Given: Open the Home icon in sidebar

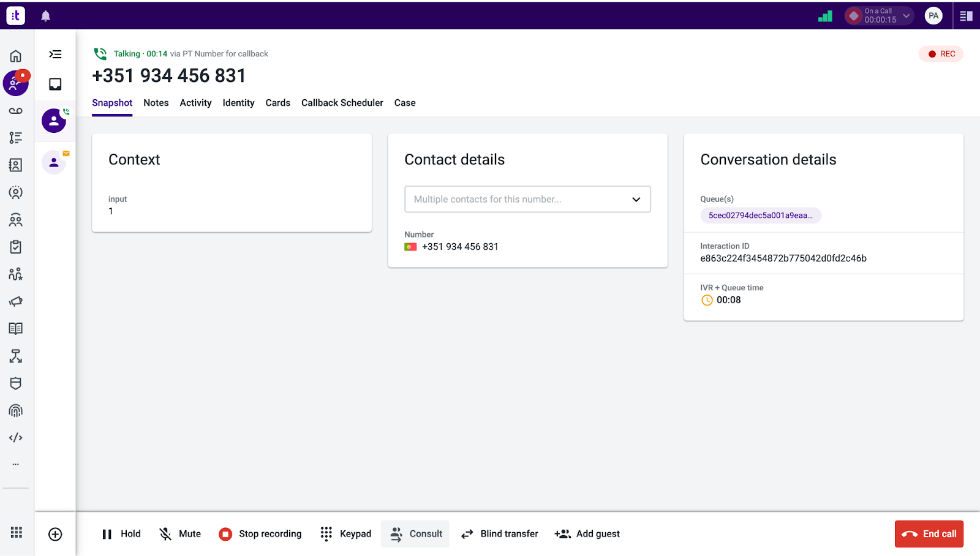Looking at the screenshot, I should pyautogui.click(x=16, y=56).
